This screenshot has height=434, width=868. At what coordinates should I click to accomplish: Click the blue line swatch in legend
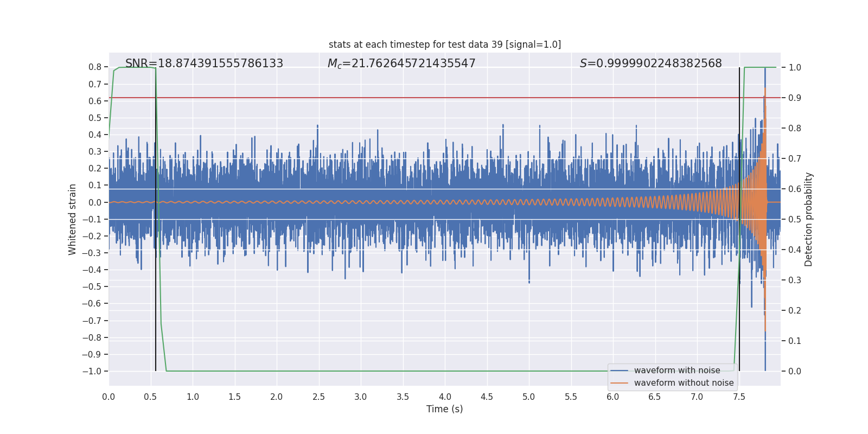coord(619,371)
